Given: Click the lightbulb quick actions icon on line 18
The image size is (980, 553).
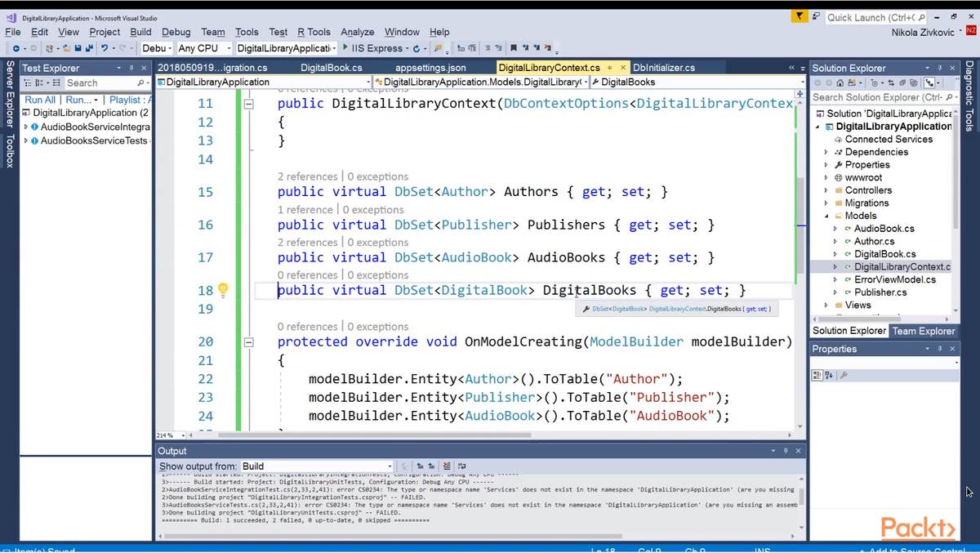Looking at the screenshot, I should [x=223, y=290].
